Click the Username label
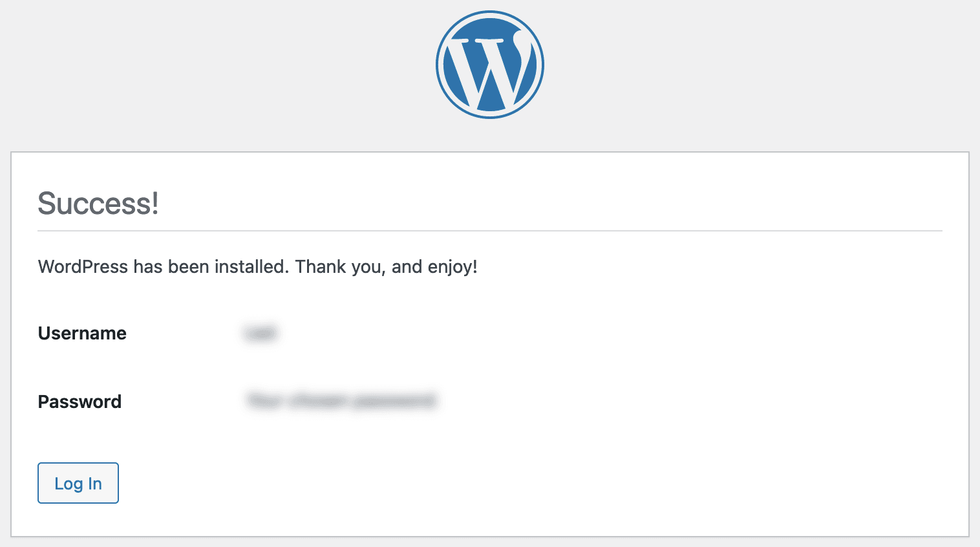The width and height of the screenshot is (980, 547). pyautogui.click(x=81, y=333)
